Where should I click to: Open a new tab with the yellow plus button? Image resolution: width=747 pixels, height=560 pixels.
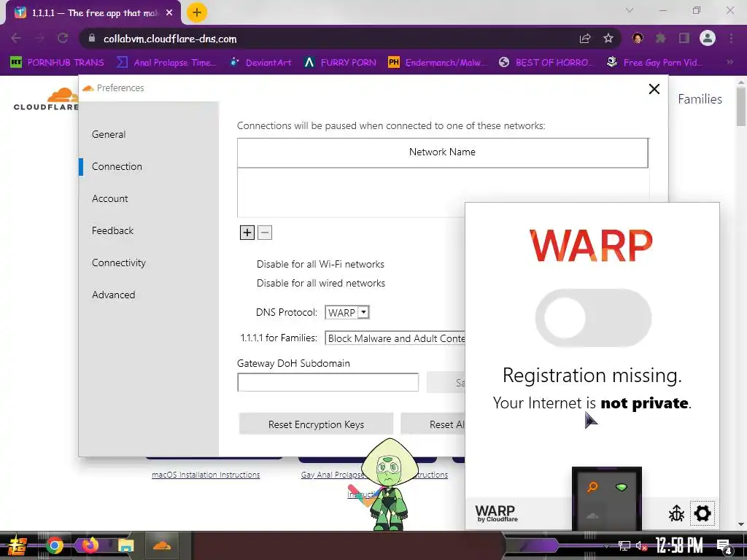click(197, 13)
